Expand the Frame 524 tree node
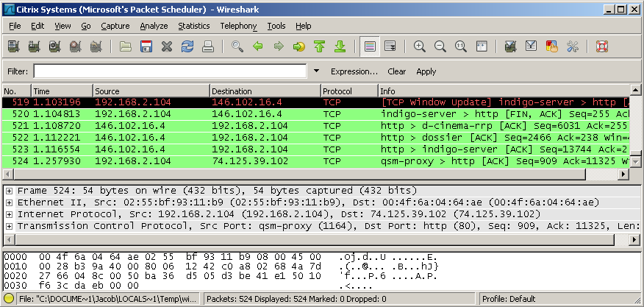 pyautogui.click(x=9, y=191)
